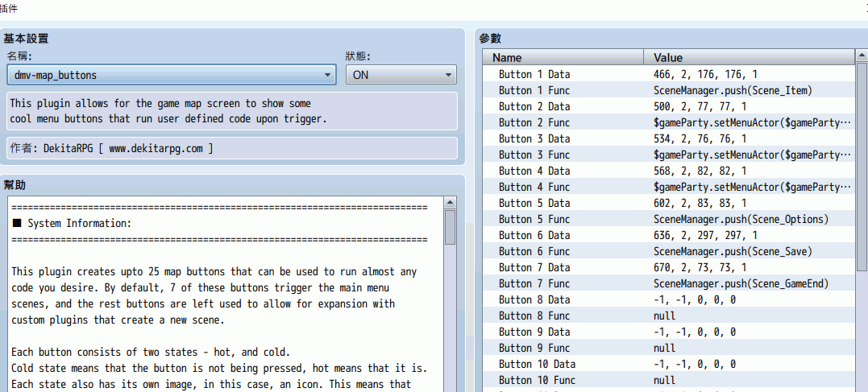Select the Button 6 Func row
This screenshot has height=392, width=868.
(669, 251)
